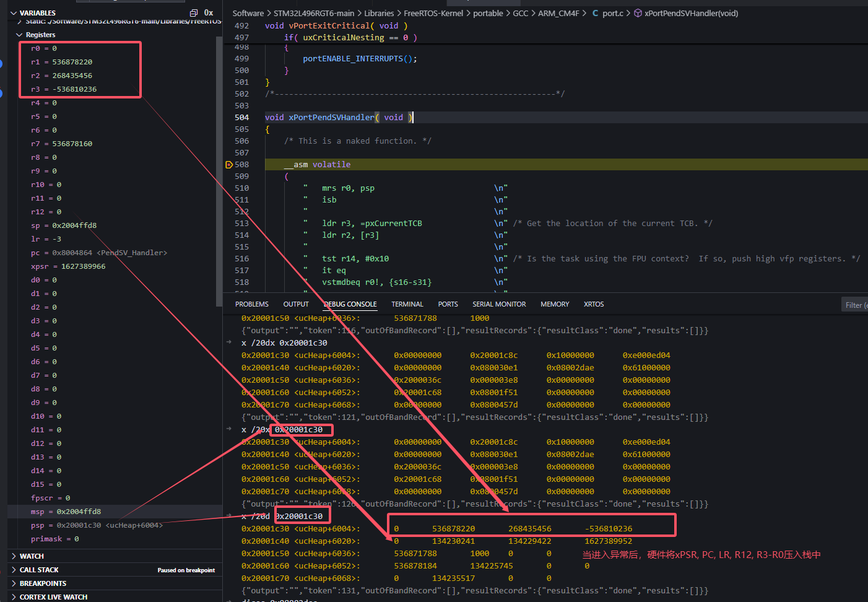Click console value 1627389952 in decimal dump
The width and height of the screenshot is (868, 602).
click(x=609, y=541)
